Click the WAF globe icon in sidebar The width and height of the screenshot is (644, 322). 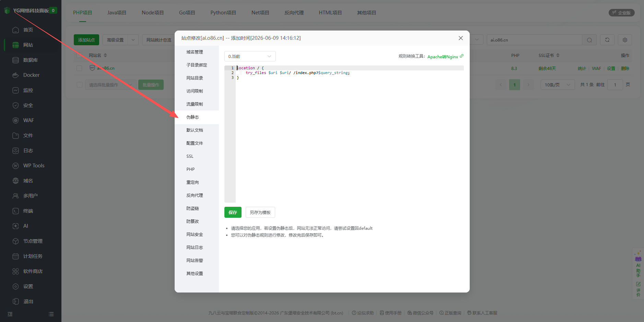click(x=15, y=120)
